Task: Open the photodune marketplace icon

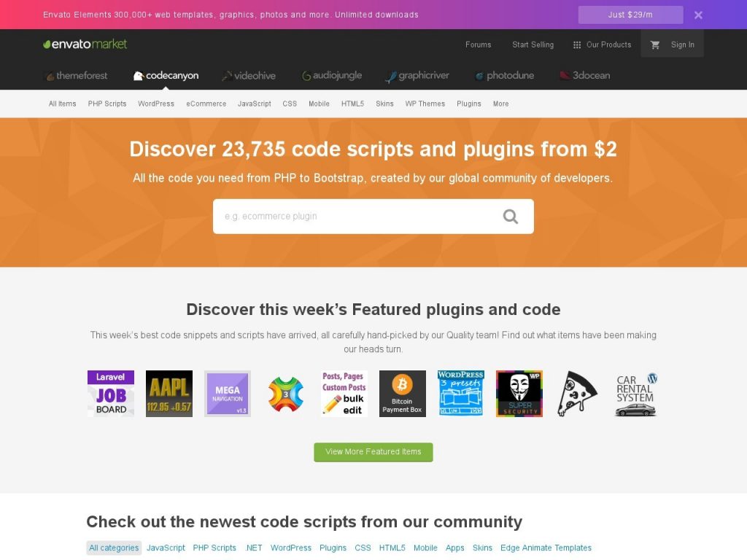Action: [480, 75]
